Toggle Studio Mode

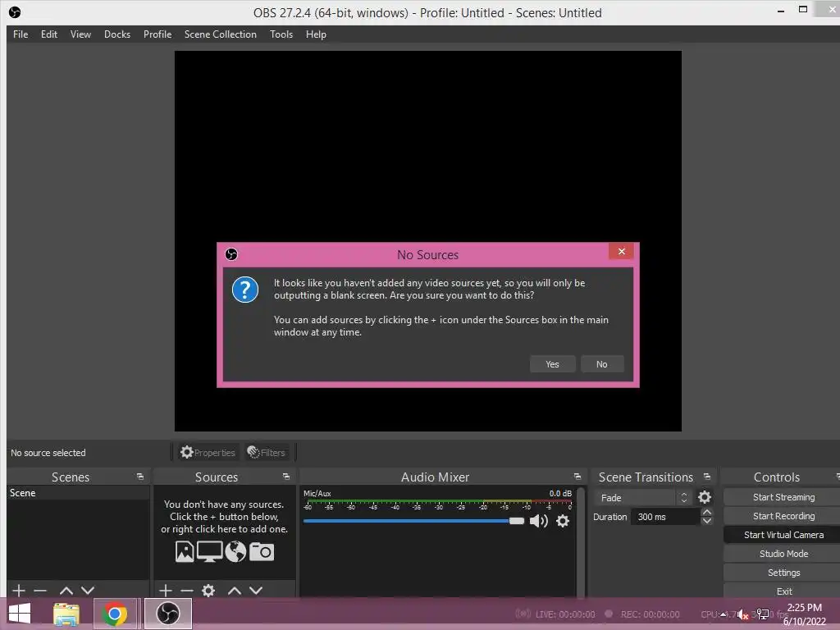click(x=783, y=554)
